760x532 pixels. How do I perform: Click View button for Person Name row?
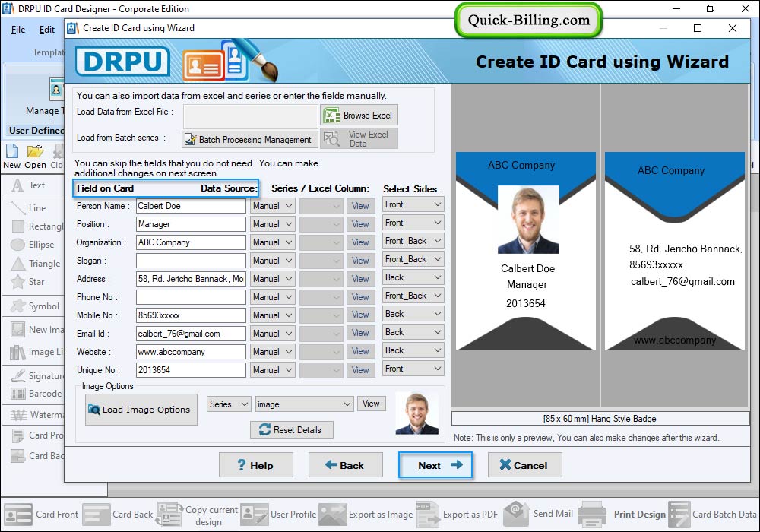click(360, 206)
